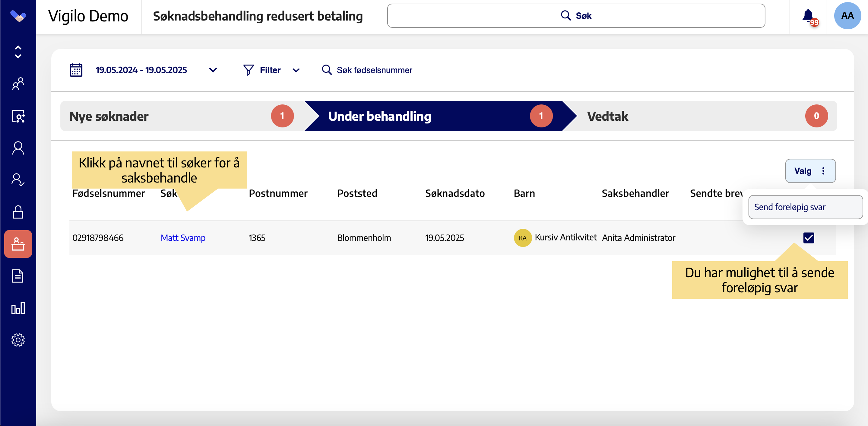Focus the Søk fødselsnummer field
Image resolution: width=868 pixels, height=426 pixels.
tap(374, 70)
